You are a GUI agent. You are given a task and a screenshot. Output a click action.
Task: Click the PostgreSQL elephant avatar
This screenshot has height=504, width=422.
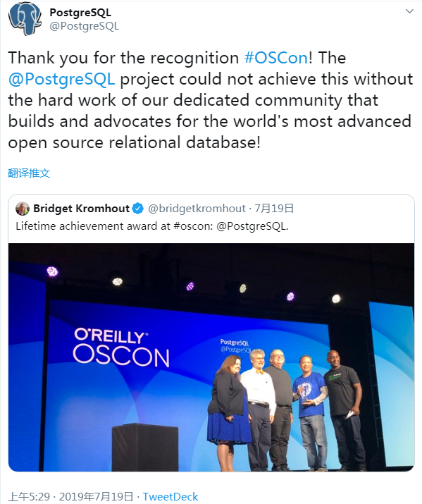pyautogui.click(x=25, y=19)
